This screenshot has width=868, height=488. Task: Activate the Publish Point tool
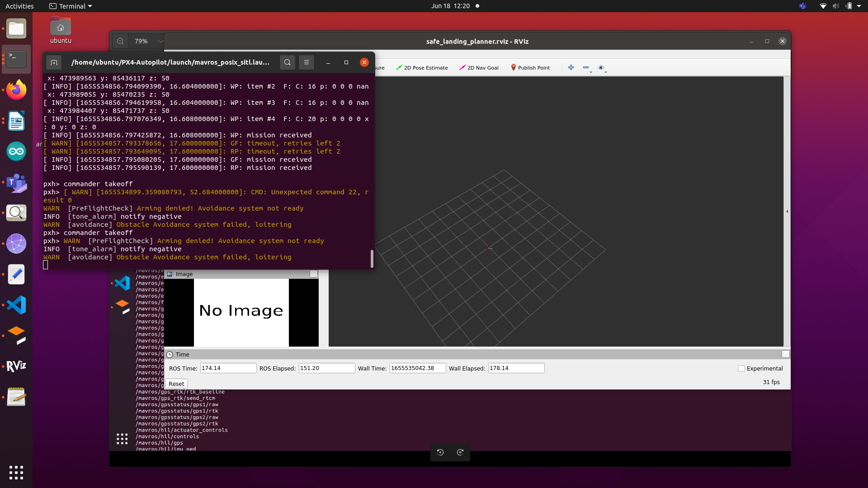[530, 68]
